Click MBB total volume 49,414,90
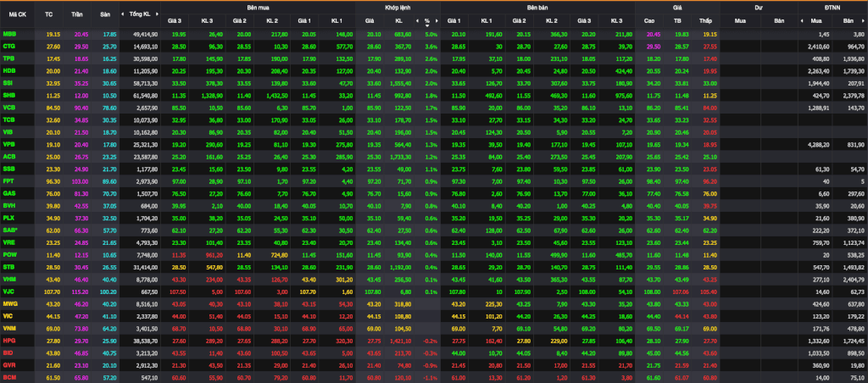The image size is (868, 383). tap(146, 34)
